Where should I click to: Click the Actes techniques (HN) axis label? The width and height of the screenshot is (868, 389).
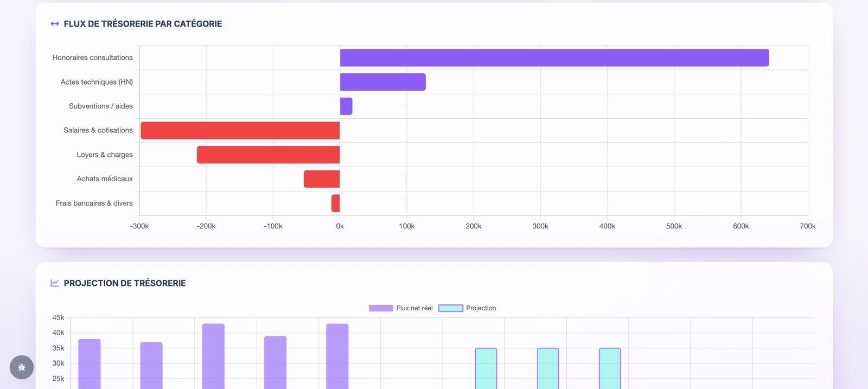pos(97,82)
